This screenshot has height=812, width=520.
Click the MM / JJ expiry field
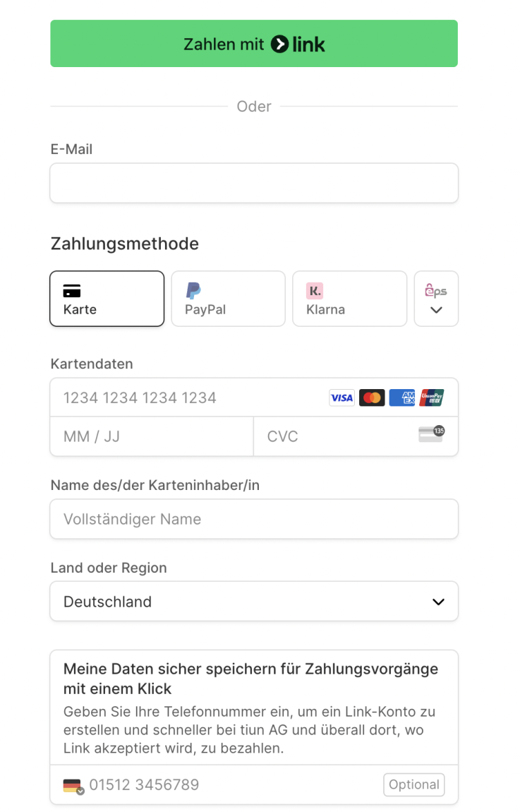click(x=151, y=436)
